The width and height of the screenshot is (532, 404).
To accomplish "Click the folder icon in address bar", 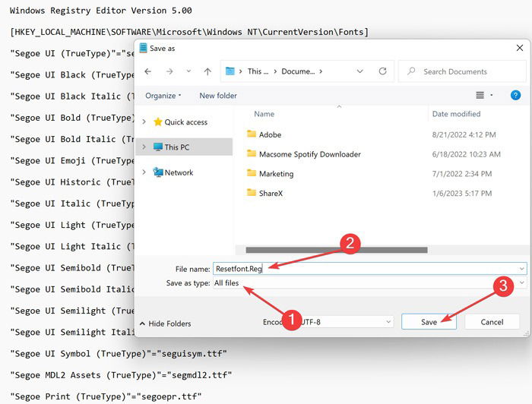I will 230,71.
